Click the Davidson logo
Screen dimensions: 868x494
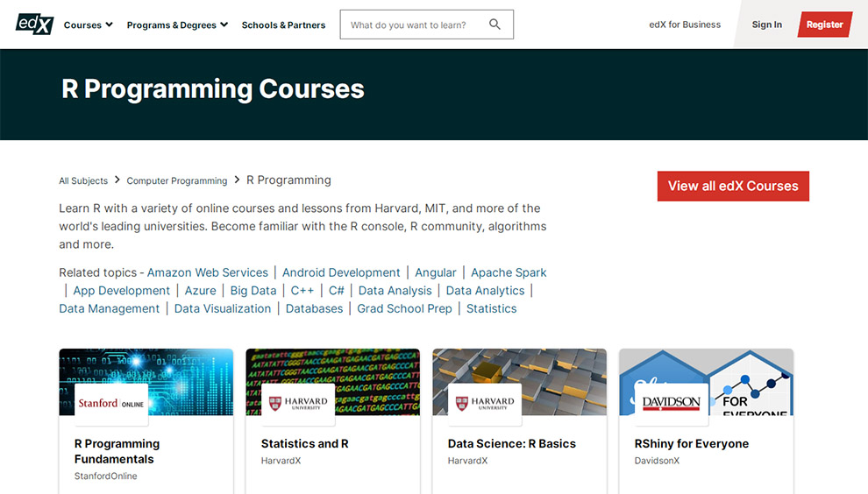tap(671, 404)
